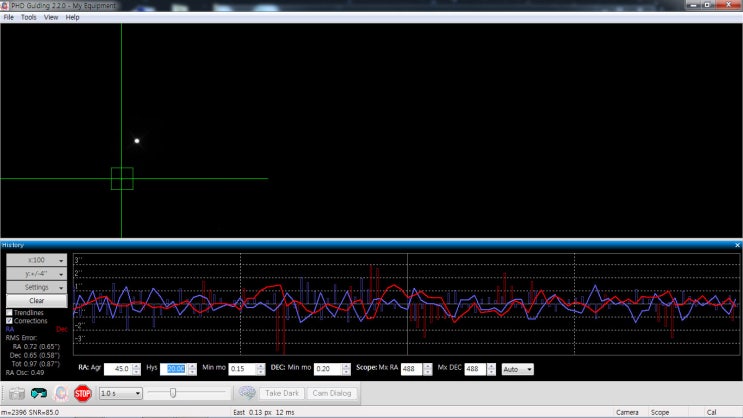Open advanced settings brain icon
Image resolution: width=743 pixels, height=418 pixels.
246,393
